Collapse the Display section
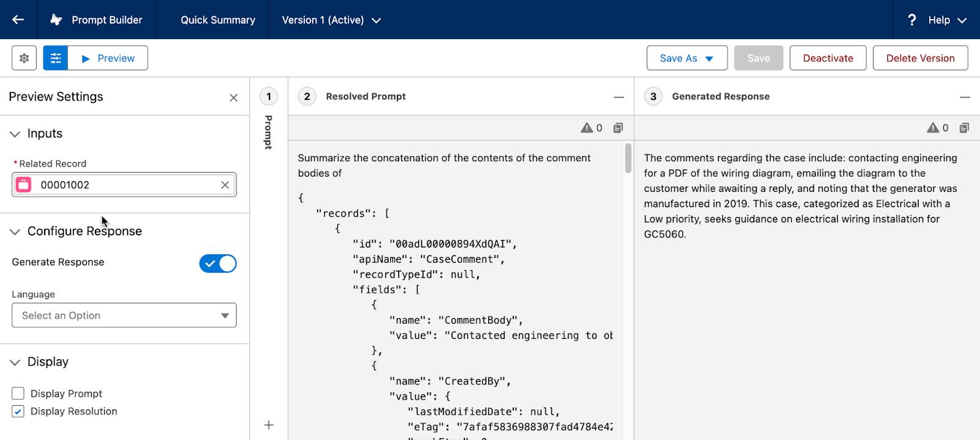Screen dimensions: 980x440 pos(15,362)
